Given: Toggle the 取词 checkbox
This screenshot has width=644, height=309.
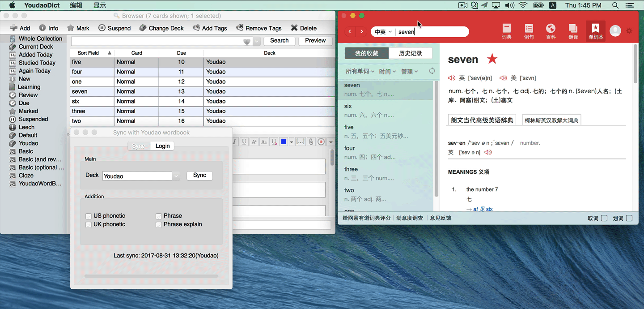Looking at the screenshot, I should [x=604, y=219].
